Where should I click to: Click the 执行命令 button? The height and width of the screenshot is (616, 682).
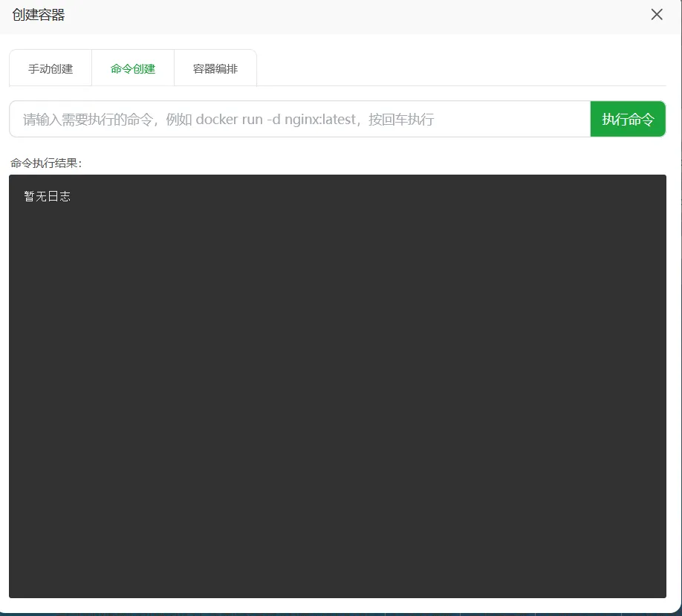tap(628, 119)
